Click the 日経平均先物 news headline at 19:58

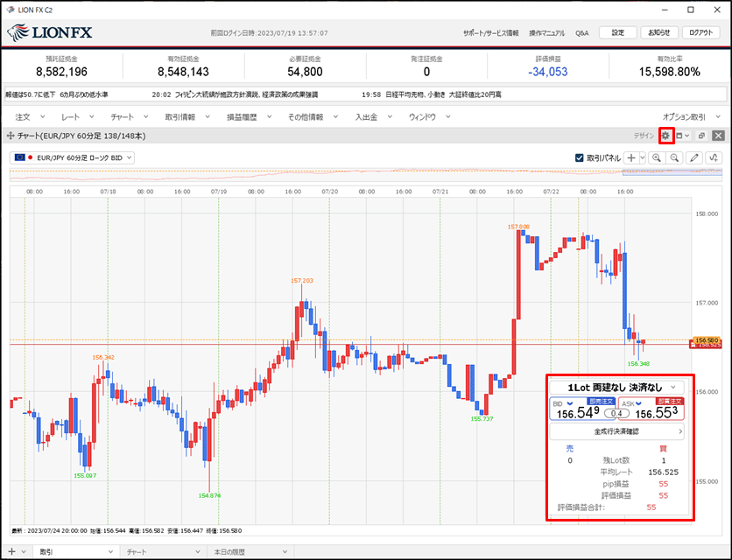click(444, 94)
